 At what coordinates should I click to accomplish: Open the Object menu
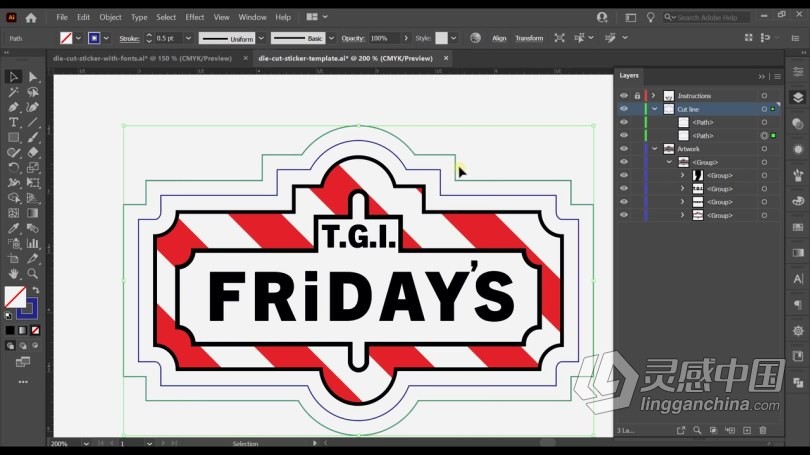coord(110,17)
